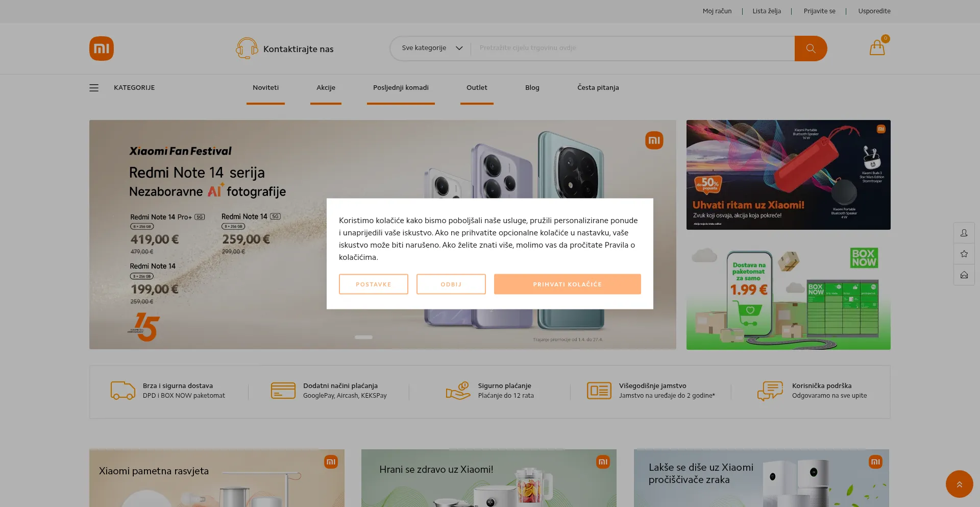The height and width of the screenshot is (507, 980).
Task: Click the star wishlist icon on right sidebar
Action: (964, 254)
